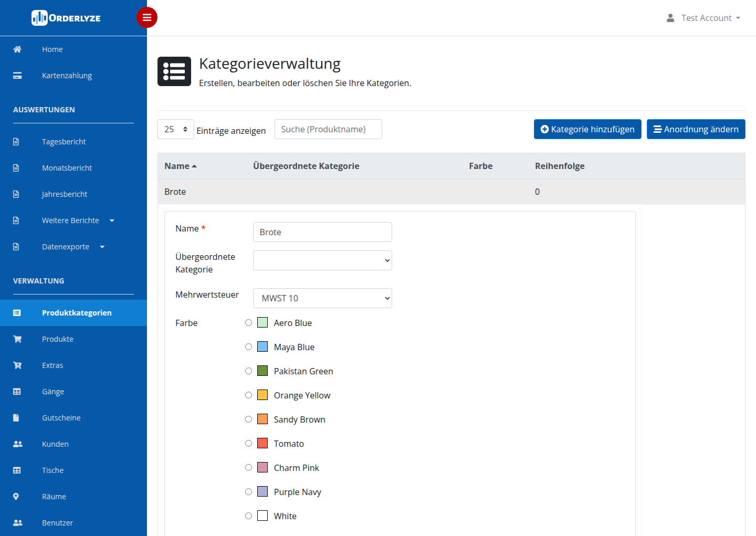Click the Tagesbericht document icon

(x=16, y=142)
